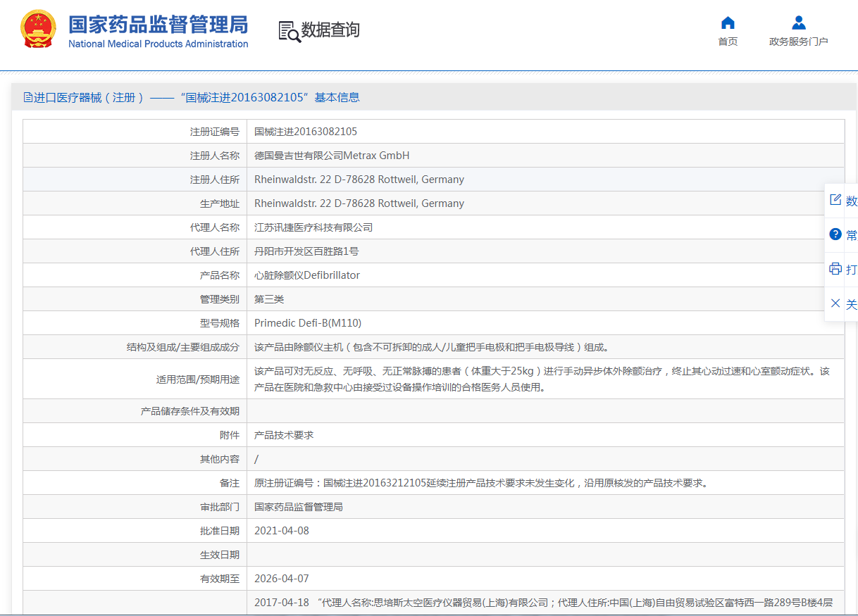Click the 产品技术要求 attachment text
The height and width of the screenshot is (616, 858).
pyautogui.click(x=284, y=435)
